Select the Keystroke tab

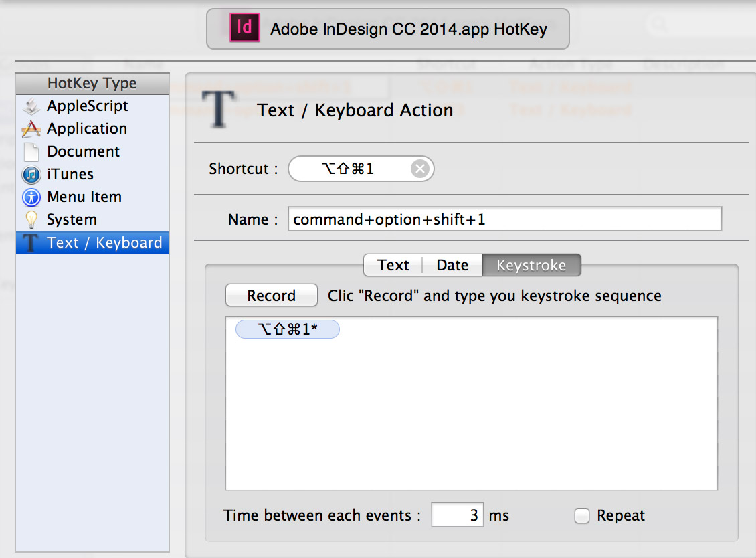pos(531,265)
